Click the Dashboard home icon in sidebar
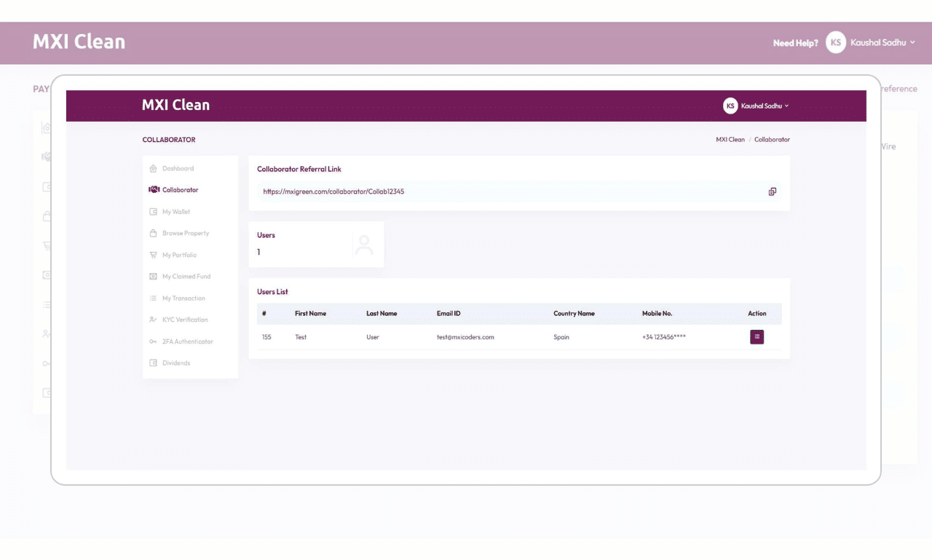Viewport: 932px width, 560px height. [153, 169]
